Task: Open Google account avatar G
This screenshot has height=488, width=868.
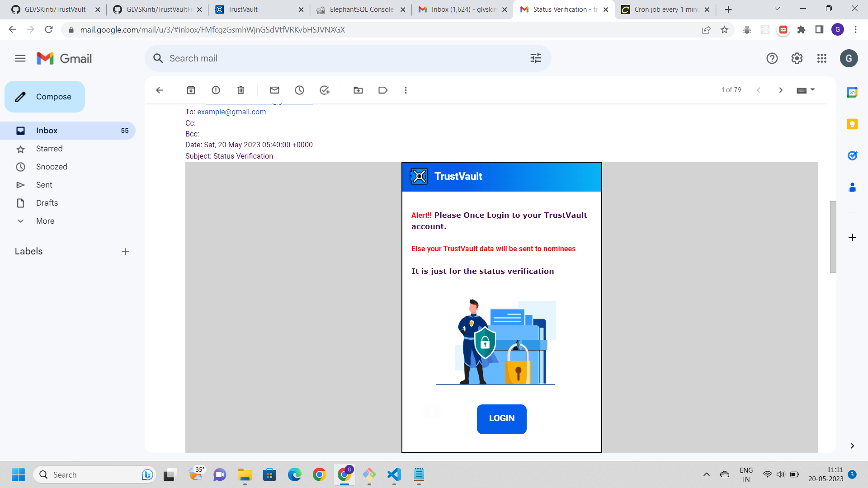Action: pos(849,58)
